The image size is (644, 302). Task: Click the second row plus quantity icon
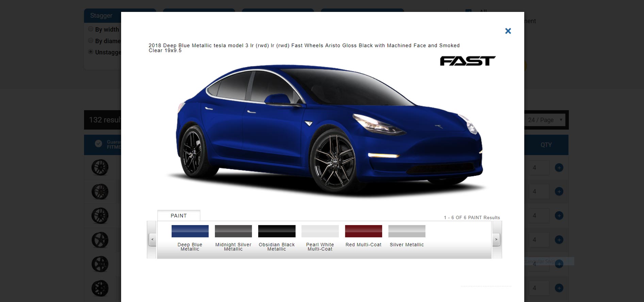[x=559, y=191]
